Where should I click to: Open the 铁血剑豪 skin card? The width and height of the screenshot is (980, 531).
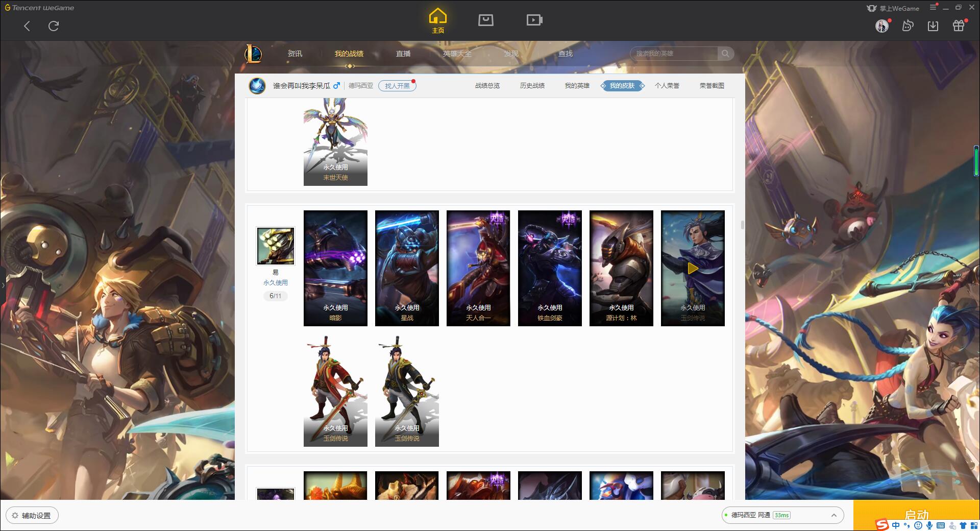[x=550, y=268]
